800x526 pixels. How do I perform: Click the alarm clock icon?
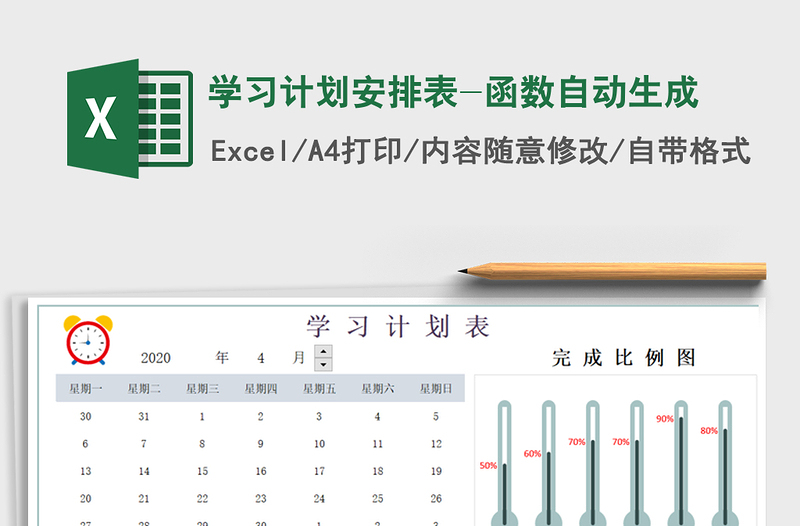click(x=88, y=340)
